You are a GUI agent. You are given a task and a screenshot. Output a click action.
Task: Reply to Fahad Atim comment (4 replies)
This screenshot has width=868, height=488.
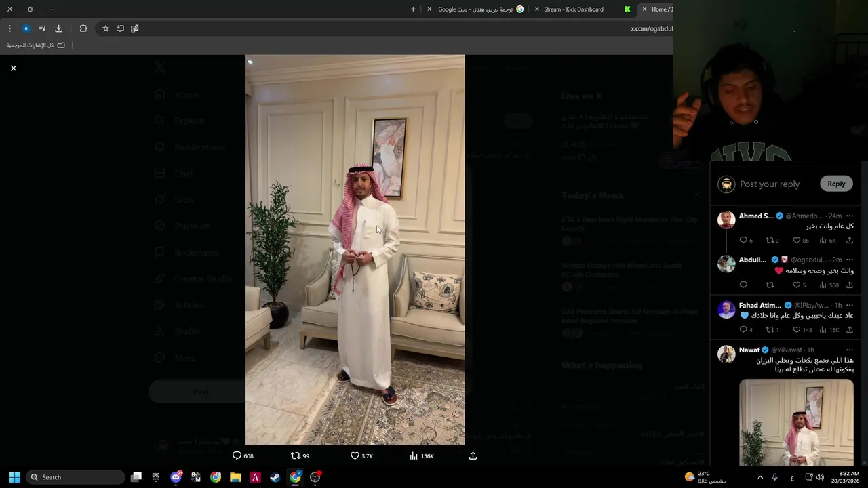(x=746, y=330)
